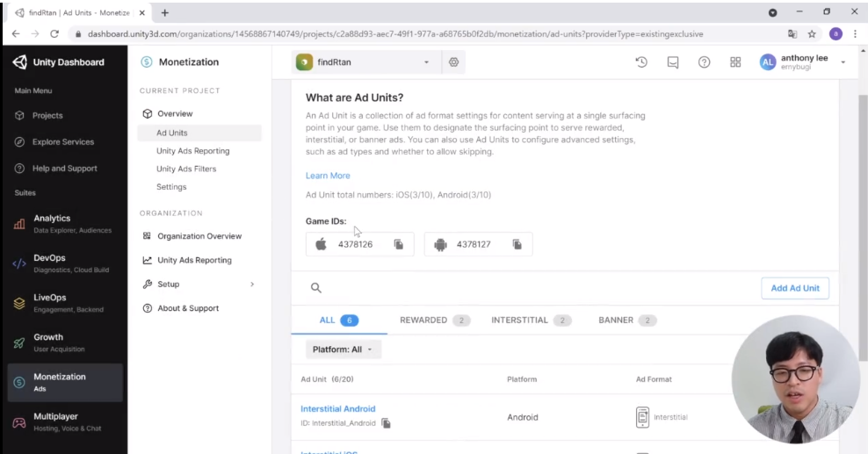
Task: Switch to the REWARDED tab
Action: pos(435,321)
